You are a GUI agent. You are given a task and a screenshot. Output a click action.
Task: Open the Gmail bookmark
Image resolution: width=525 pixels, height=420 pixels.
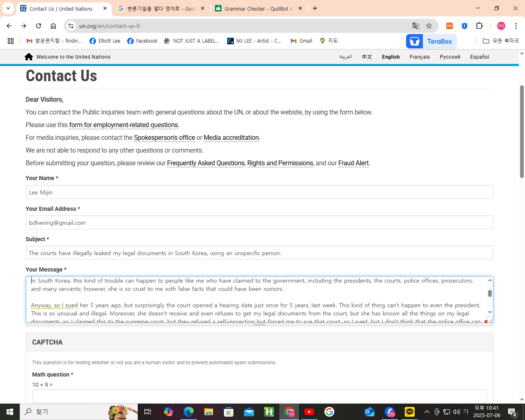tap(301, 41)
